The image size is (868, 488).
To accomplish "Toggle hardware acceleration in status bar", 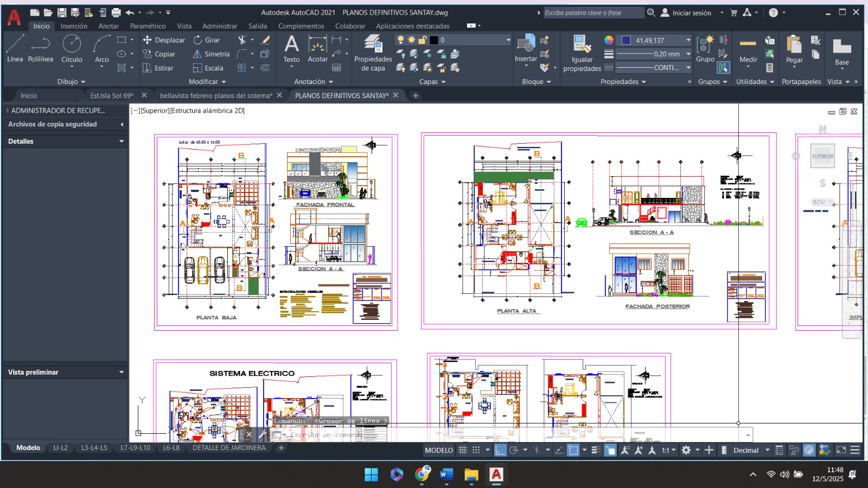I will [809, 450].
